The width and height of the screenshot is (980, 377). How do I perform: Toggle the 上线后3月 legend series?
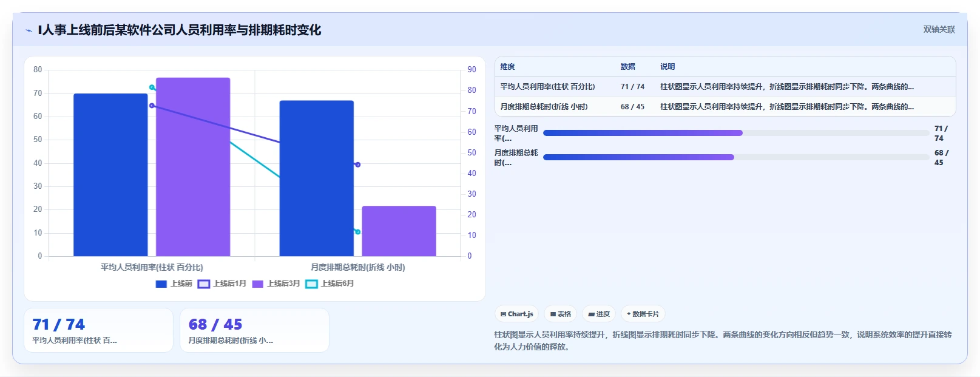point(276,284)
